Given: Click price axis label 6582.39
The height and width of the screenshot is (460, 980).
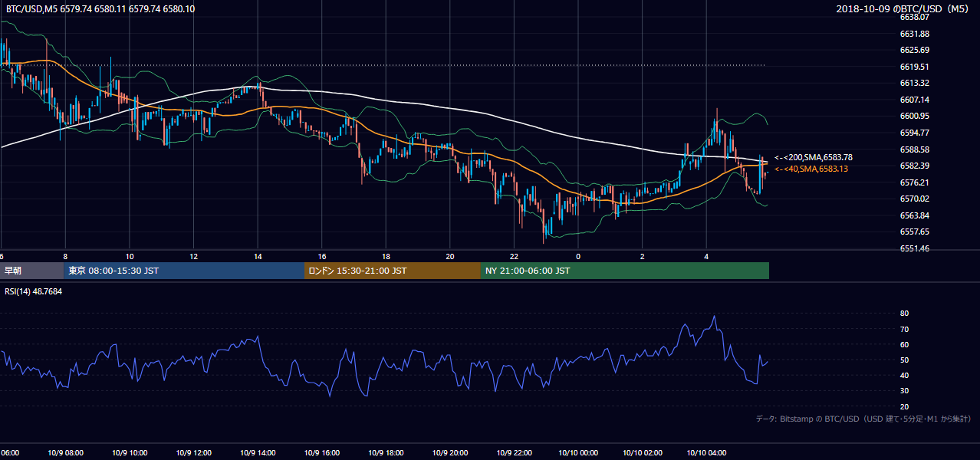Looking at the screenshot, I should tap(914, 166).
